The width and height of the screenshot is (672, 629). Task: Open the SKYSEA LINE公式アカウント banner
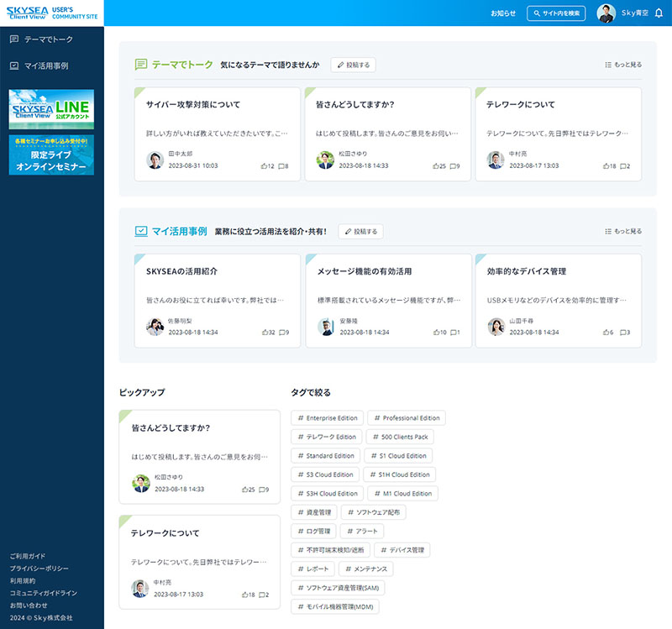click(51, 109)
